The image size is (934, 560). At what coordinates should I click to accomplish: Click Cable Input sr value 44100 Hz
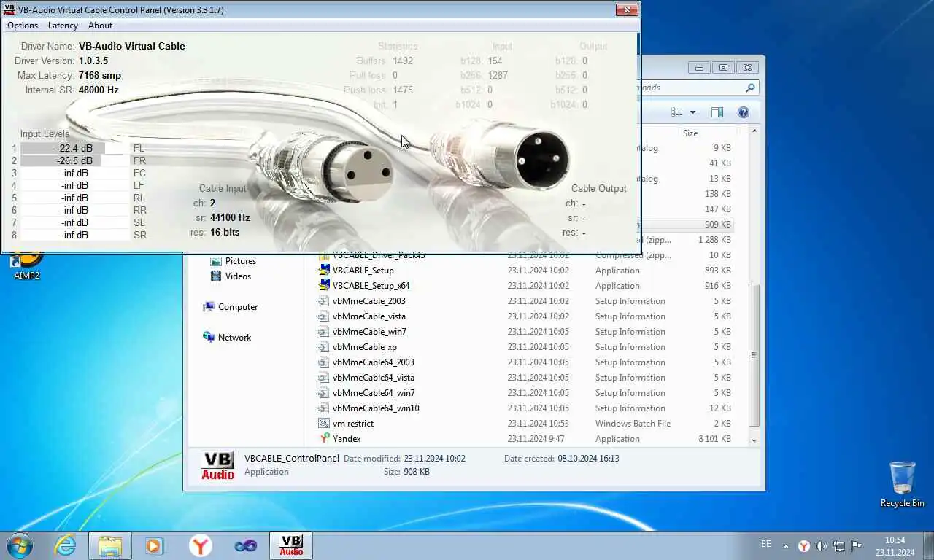(x=230, y=217)
